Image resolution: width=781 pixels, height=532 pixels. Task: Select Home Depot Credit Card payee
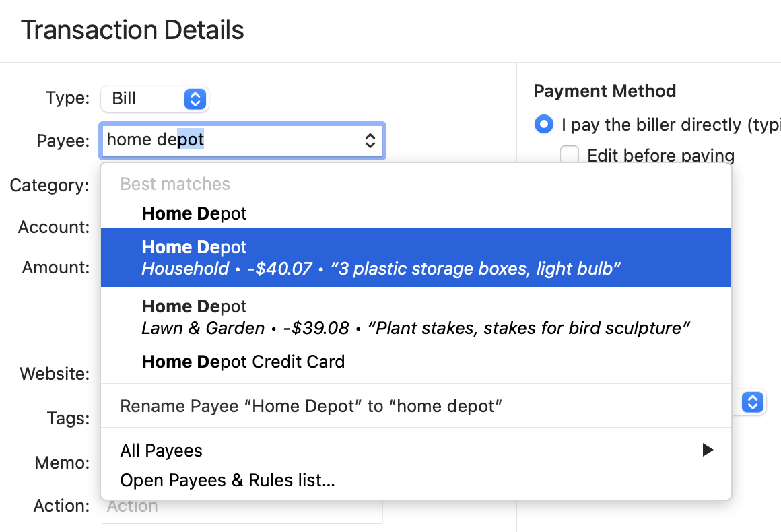[416, 362]
